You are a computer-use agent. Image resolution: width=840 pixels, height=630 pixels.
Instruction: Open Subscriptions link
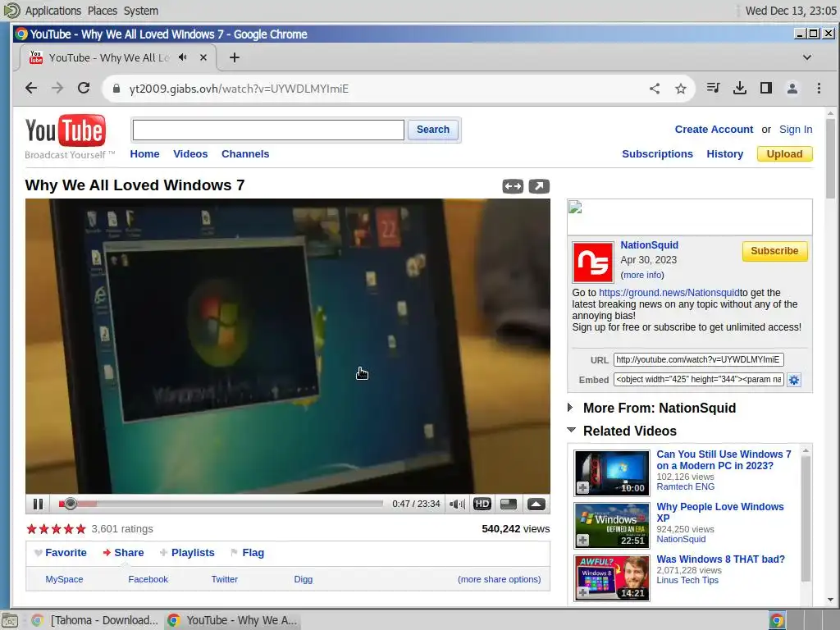click(657, 153)
